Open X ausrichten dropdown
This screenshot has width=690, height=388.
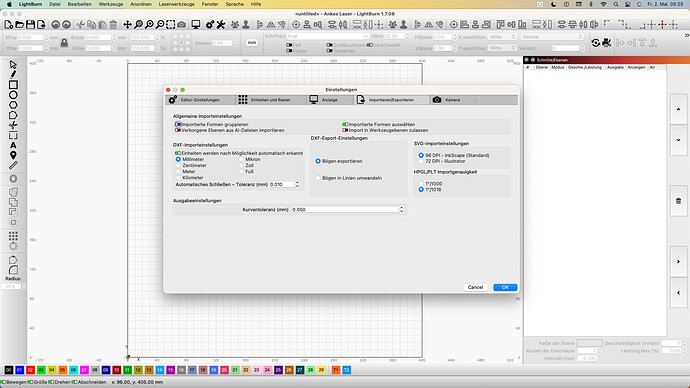502,37
